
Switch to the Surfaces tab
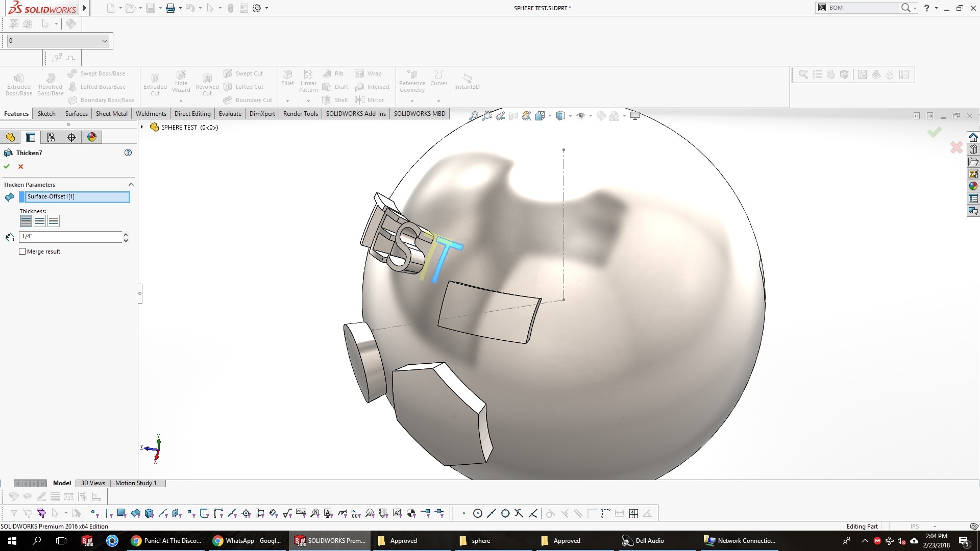(x=76, y=114)
